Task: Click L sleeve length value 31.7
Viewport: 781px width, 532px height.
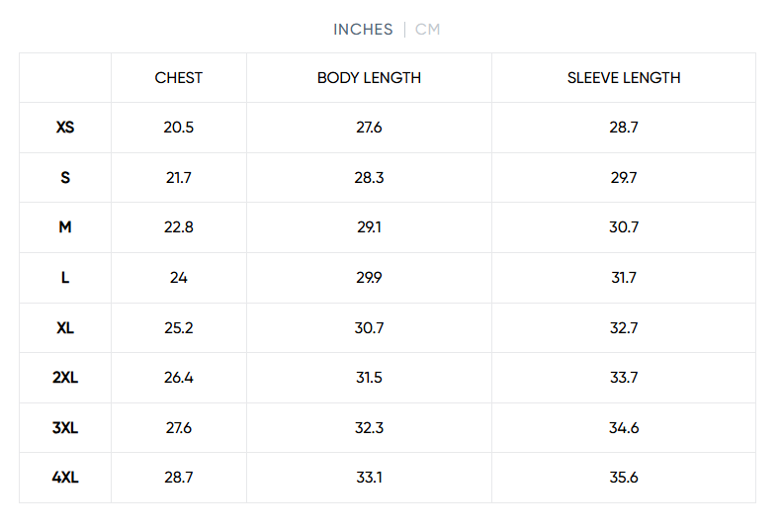Action: [x=624, y=278]
